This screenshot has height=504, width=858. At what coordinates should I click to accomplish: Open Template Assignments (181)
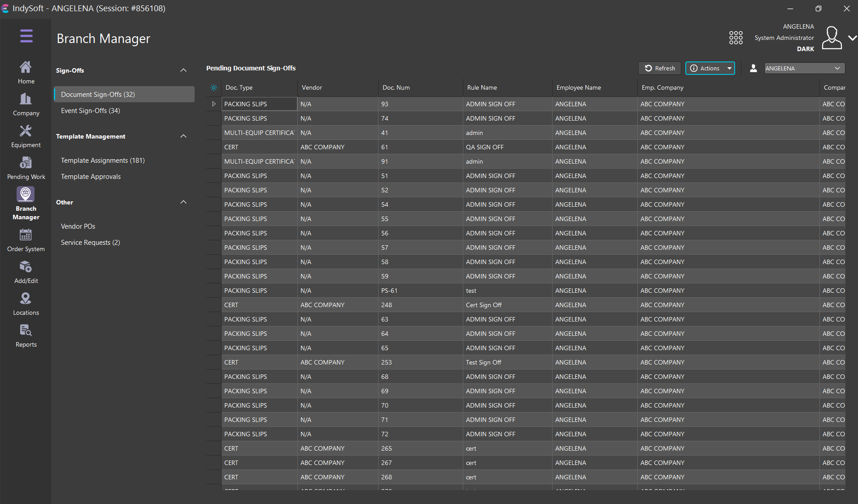pyautogui.click(x=103, y=161)
